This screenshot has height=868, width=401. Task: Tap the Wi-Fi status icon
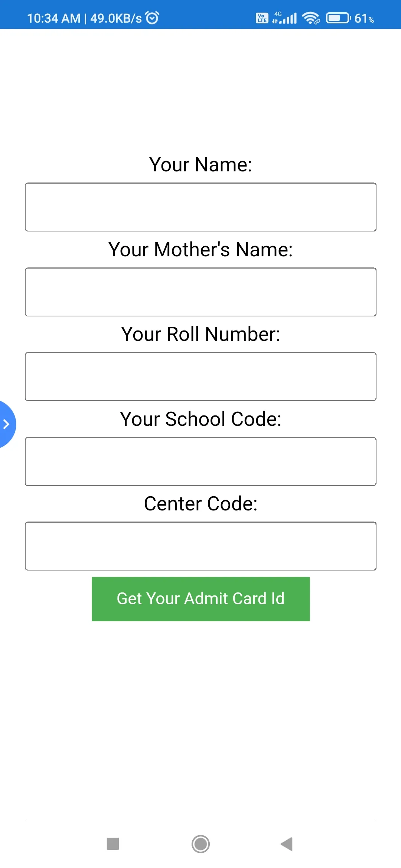pos(310,18)
